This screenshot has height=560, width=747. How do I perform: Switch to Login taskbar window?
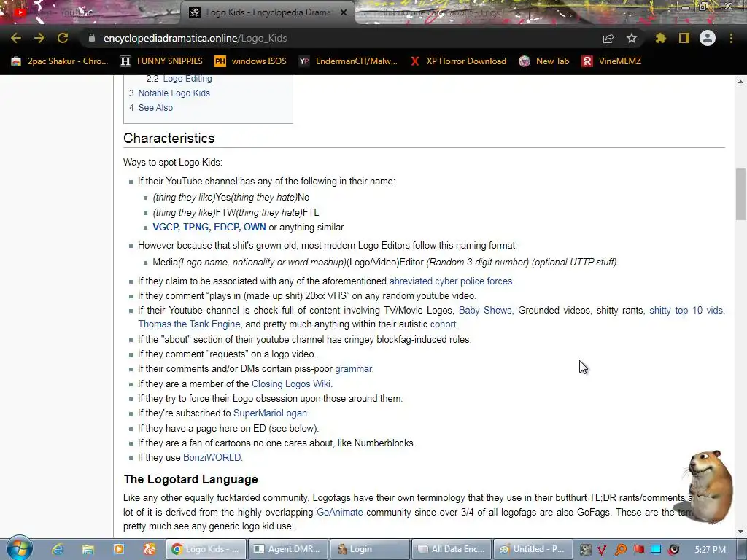click(369, 549)
